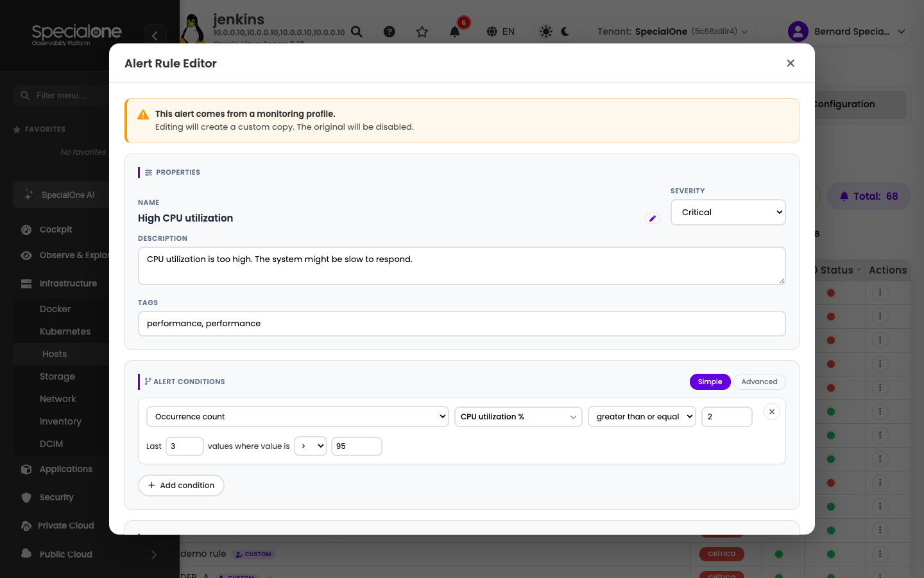924x578 pixels.
Task: Open the CPU utilization % metric dropdown
Action: 518,417
